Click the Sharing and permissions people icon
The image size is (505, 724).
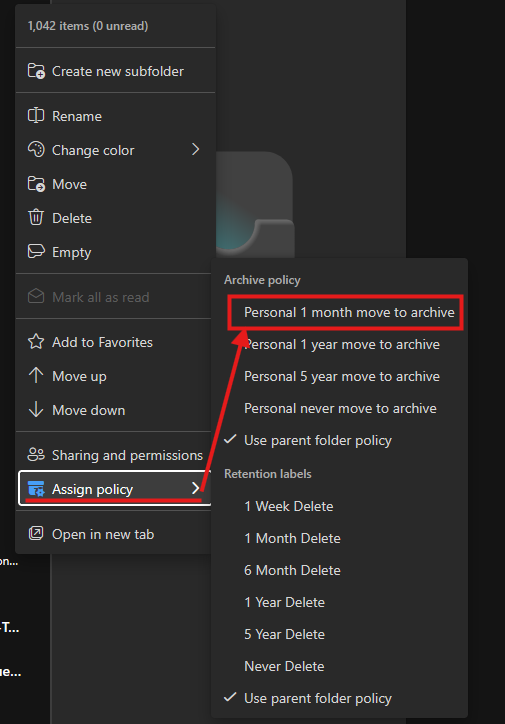[x=36, y=455]
